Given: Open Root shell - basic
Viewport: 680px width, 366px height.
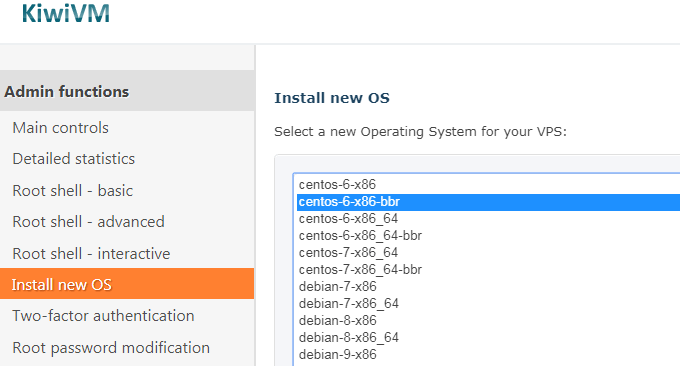Looking at the screenshot, I should click(72, 191).
